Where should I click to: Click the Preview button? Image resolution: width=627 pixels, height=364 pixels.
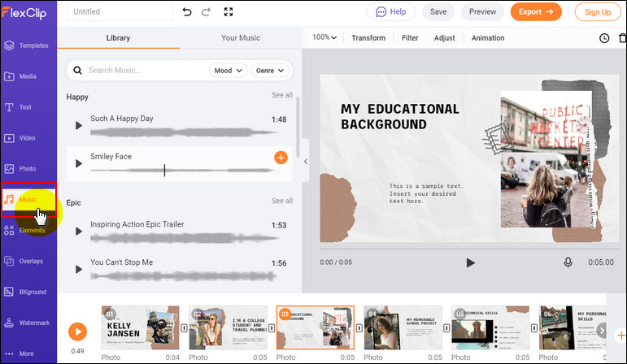click(482, 12)
